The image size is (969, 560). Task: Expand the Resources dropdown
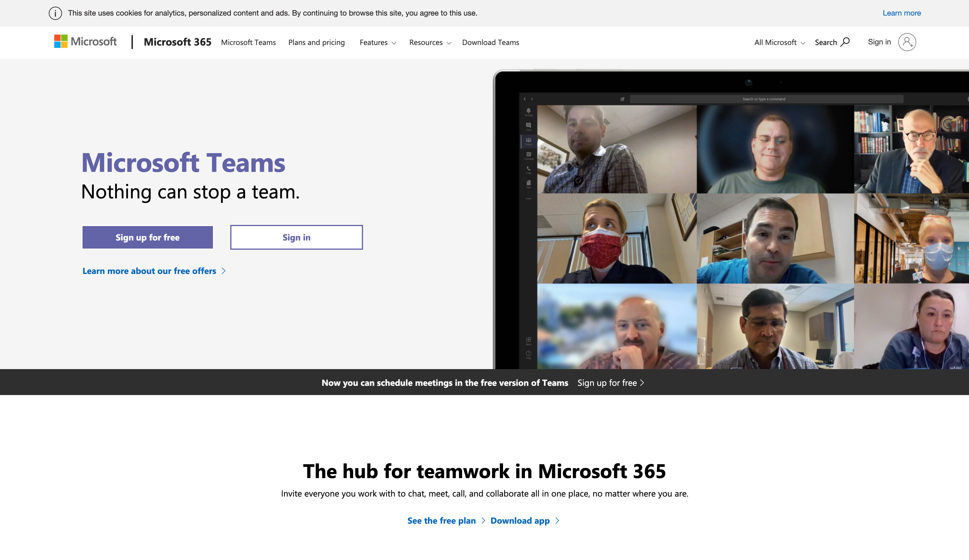pyautogui.click(x=430, y=42)
